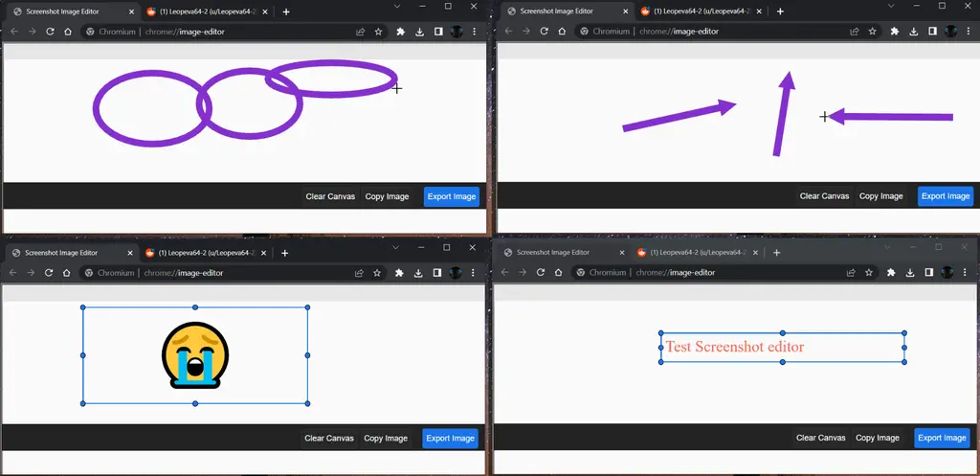Click Copy Image in the arrows window

880,195
